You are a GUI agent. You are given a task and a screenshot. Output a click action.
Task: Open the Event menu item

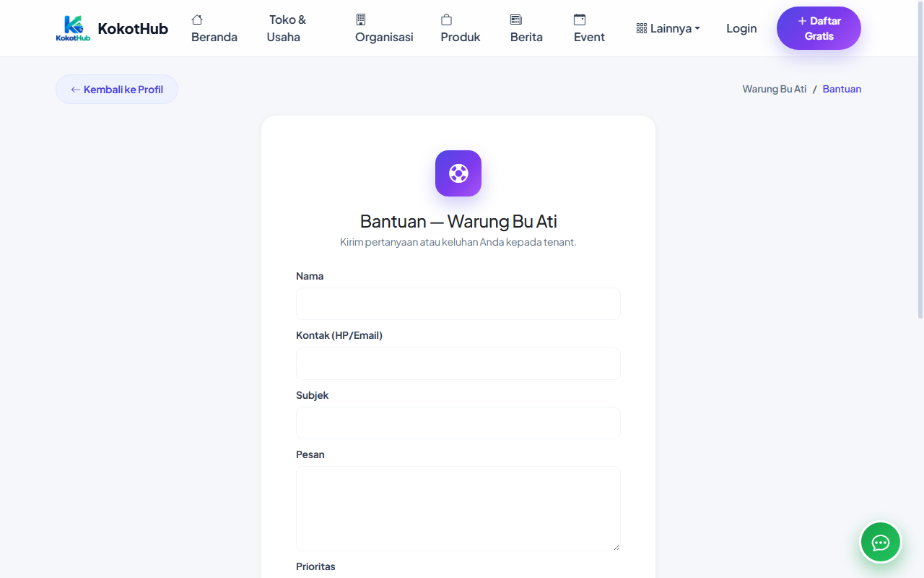[589, 28]
